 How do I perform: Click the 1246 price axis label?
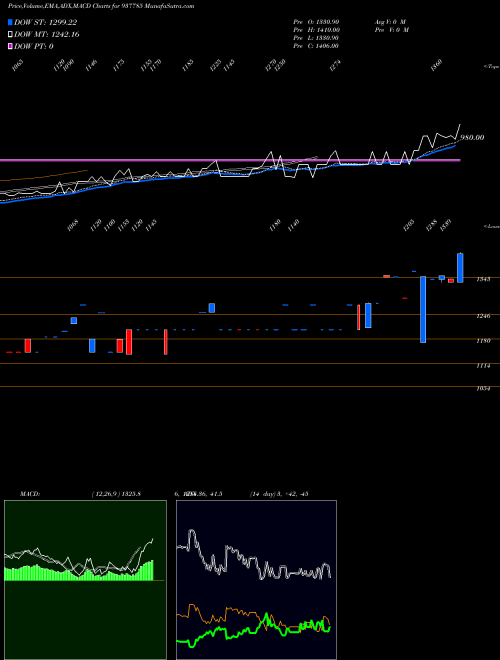[483, 316]
